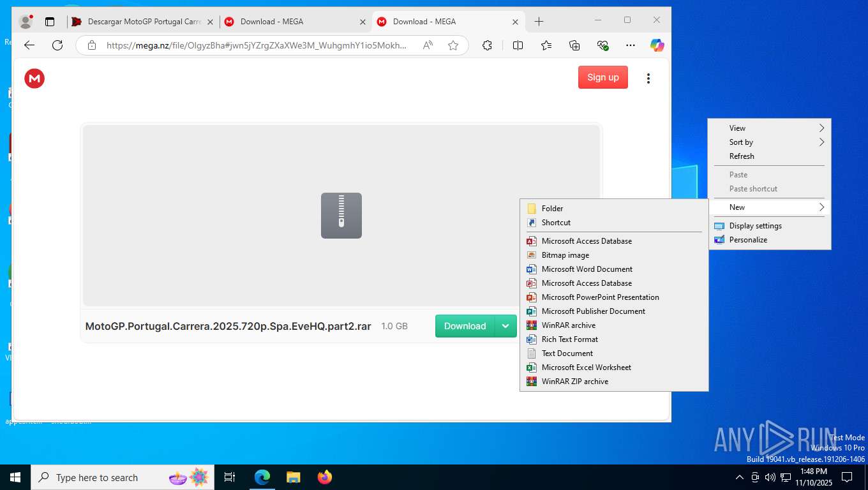Create a new Rich Text Format file

click(614, 339)
